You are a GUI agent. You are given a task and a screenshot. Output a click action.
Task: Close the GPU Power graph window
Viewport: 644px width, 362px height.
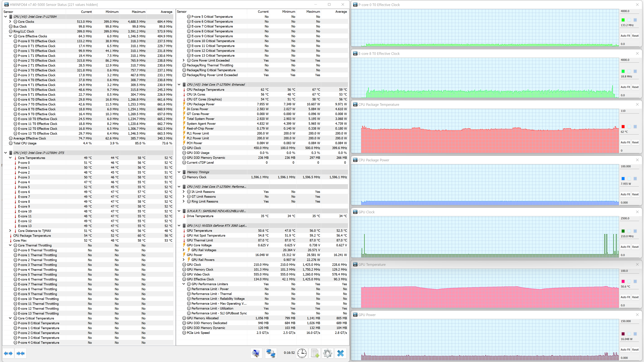point(637,315)
